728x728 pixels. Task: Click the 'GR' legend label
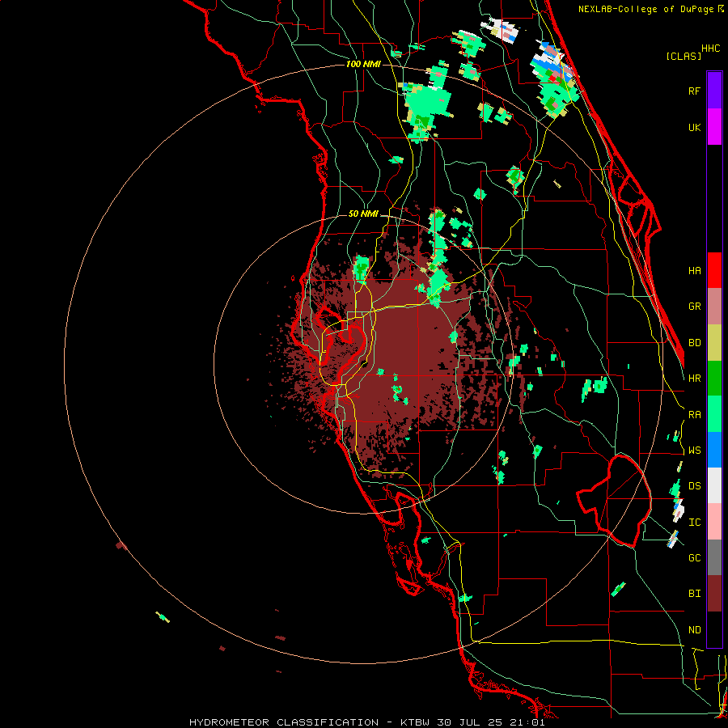pos(694,307)
